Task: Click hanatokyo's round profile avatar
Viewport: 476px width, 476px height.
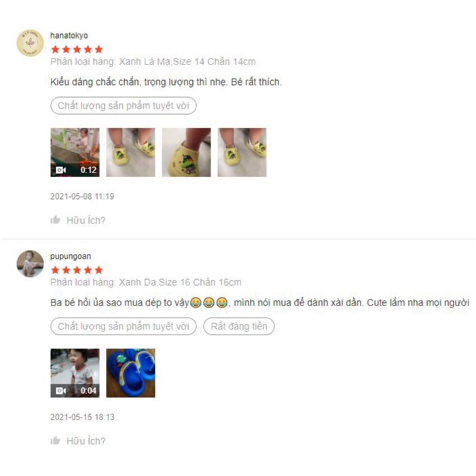Action: pyautogui.click(x=30, y=43)
